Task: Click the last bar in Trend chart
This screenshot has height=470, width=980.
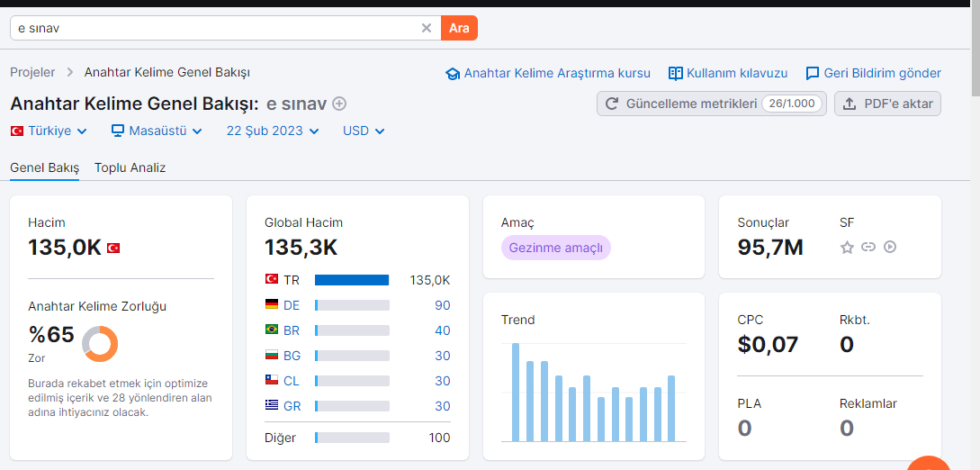Action: [671, 409]
